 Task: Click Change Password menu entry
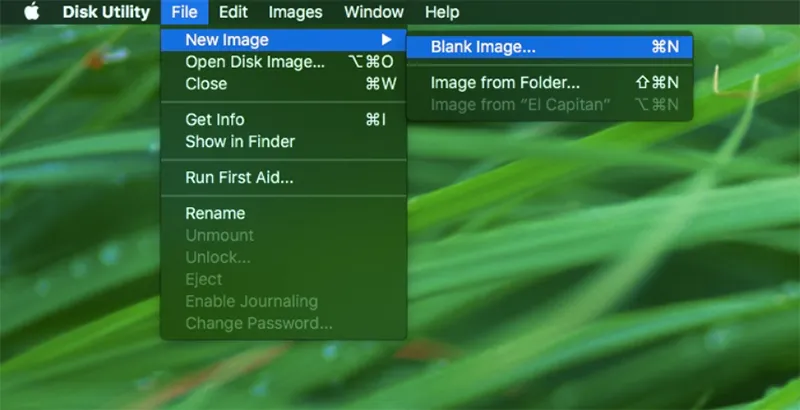point(258,323)
